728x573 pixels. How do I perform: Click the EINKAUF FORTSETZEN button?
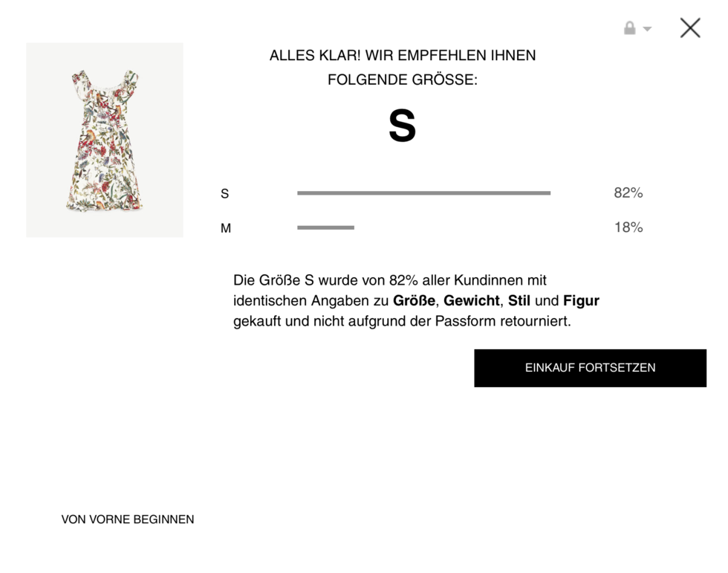pos(590,368)
